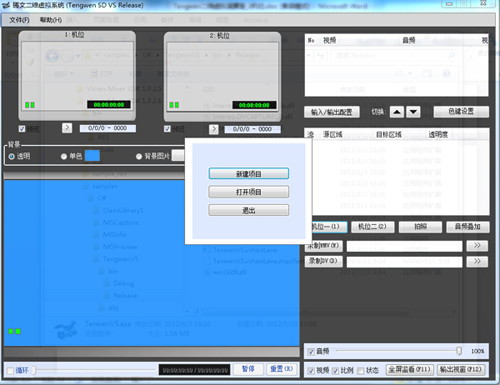Open the camera 1 preview thumbnail

click(x=77, y=76)
